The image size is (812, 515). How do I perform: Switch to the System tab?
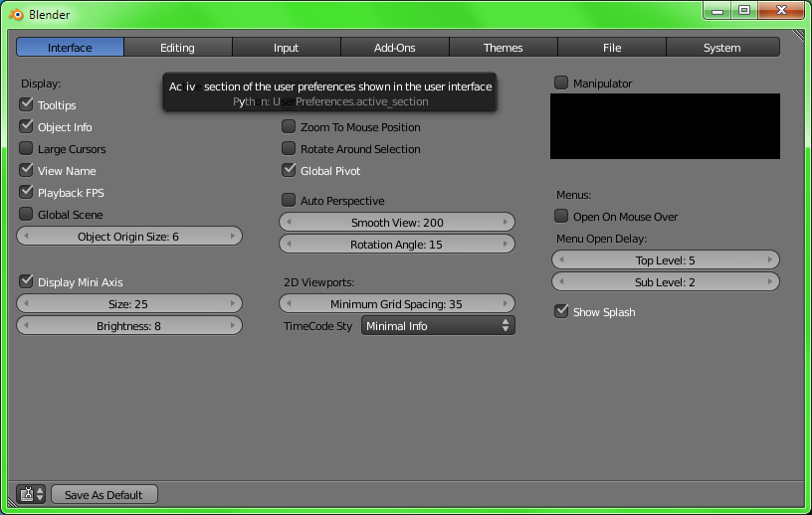click(722, 47)
